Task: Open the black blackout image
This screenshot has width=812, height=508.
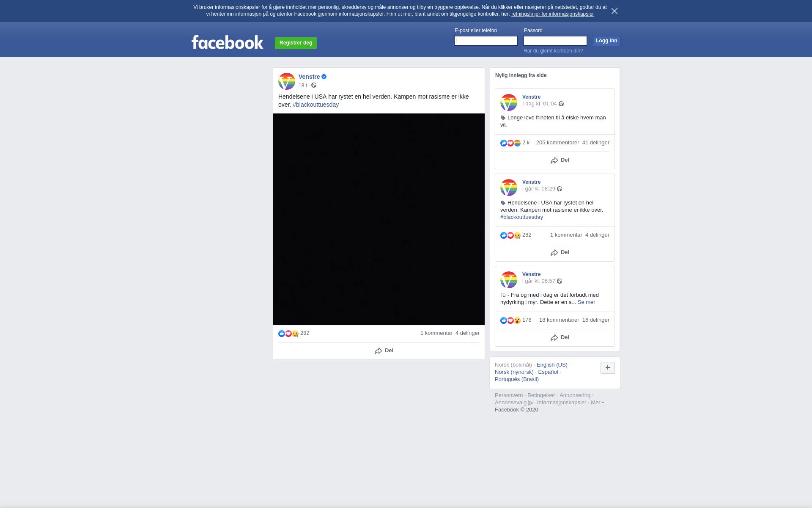Action: pos(379,219)
